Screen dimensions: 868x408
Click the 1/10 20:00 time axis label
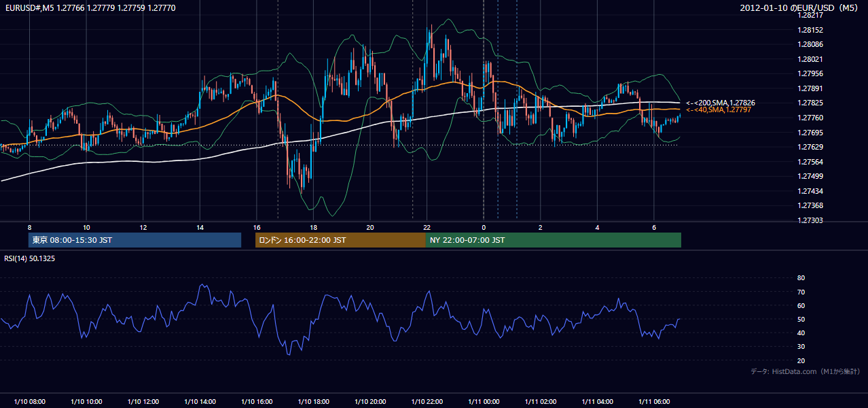370,402
